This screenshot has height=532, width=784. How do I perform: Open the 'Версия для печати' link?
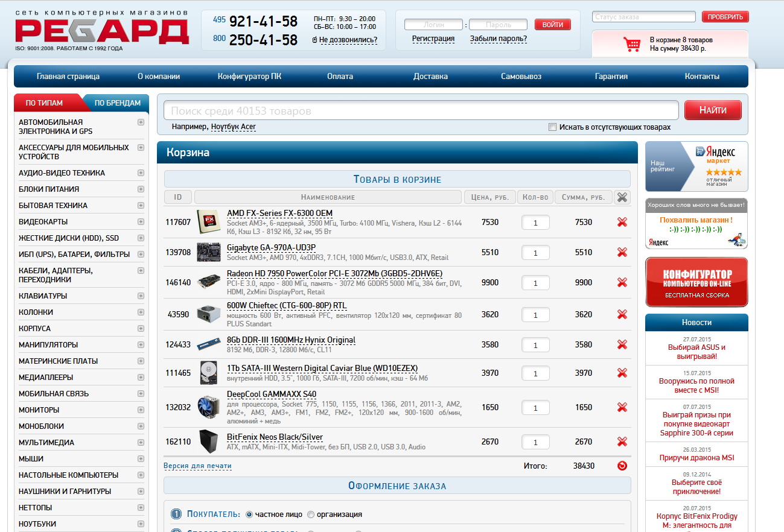click(x=197, y=466)
